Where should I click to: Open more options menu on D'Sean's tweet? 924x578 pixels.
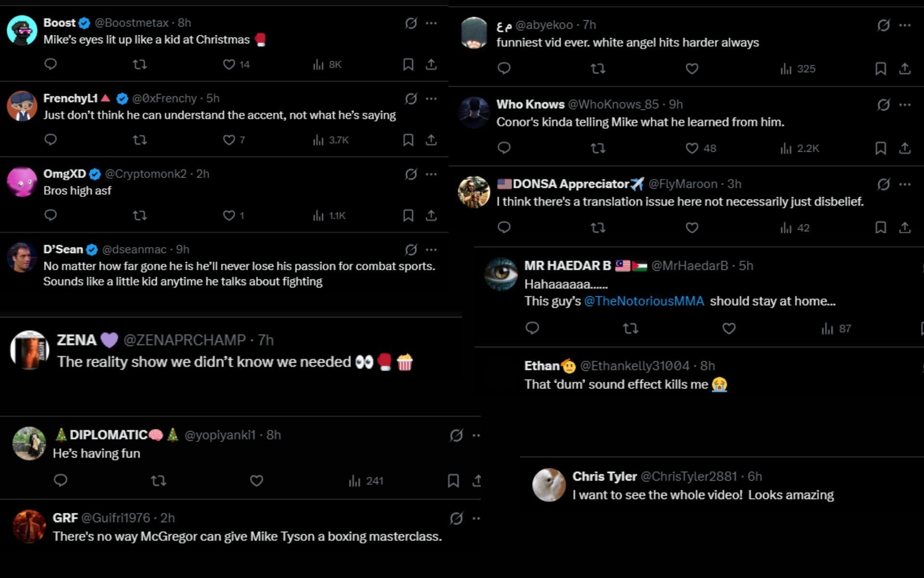(x=431, y=249)
